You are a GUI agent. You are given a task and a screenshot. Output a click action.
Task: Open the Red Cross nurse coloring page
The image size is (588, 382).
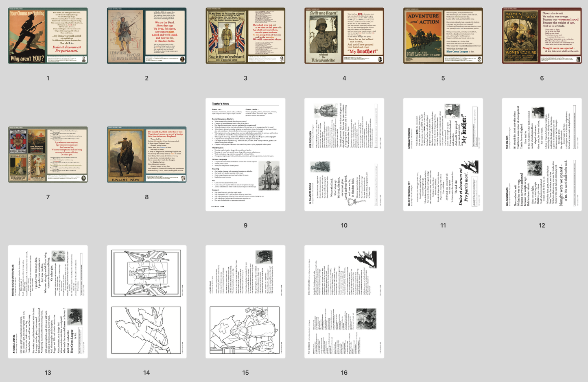[245, 302]
